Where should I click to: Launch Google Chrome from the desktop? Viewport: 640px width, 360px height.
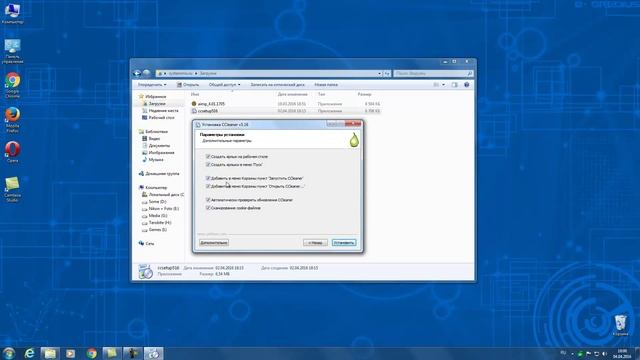pos(12,85)
